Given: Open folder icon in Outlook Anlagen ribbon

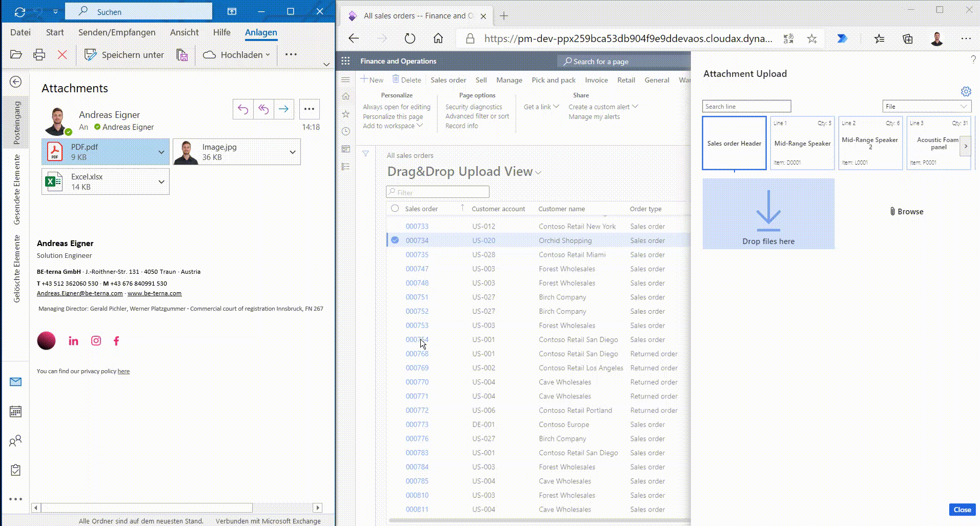Looking at the screenshot, I should pyautogui.click(x=16, y=54).
